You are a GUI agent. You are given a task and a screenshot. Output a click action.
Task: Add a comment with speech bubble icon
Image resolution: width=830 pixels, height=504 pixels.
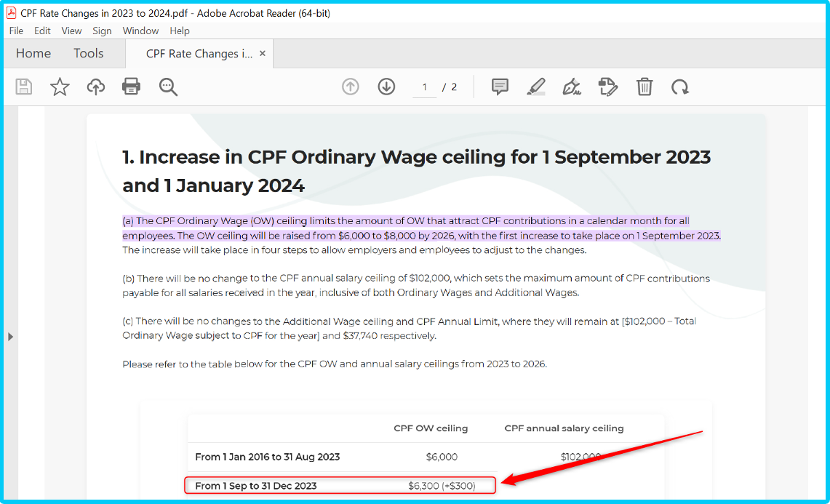pos(500,87)
